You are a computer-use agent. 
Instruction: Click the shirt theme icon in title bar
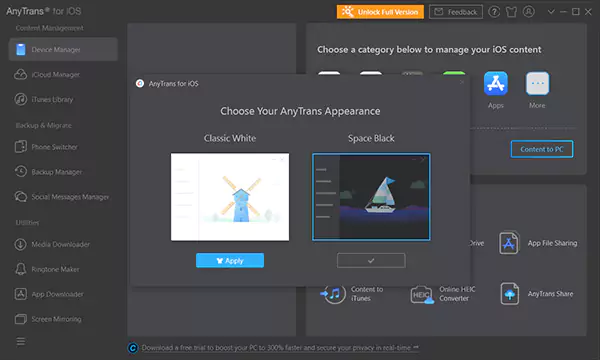511,12
